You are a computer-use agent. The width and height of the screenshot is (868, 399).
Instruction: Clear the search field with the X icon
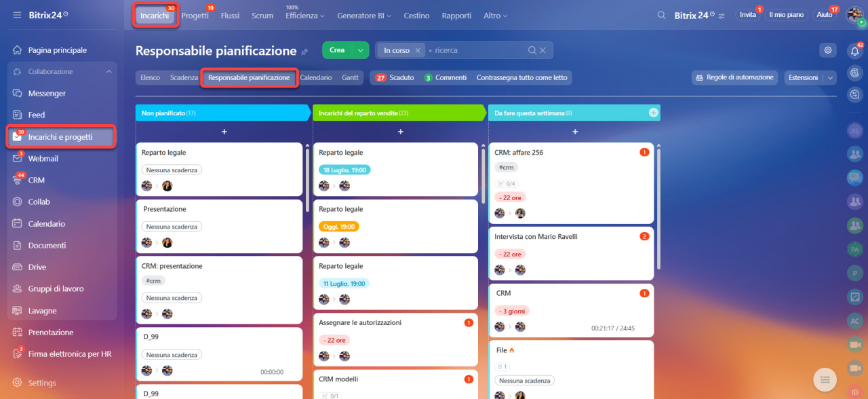tap(542, 50)
